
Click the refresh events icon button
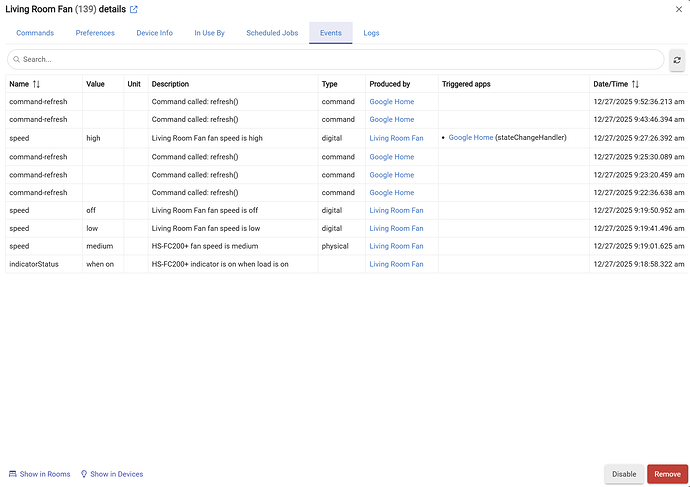coord(677,60)
